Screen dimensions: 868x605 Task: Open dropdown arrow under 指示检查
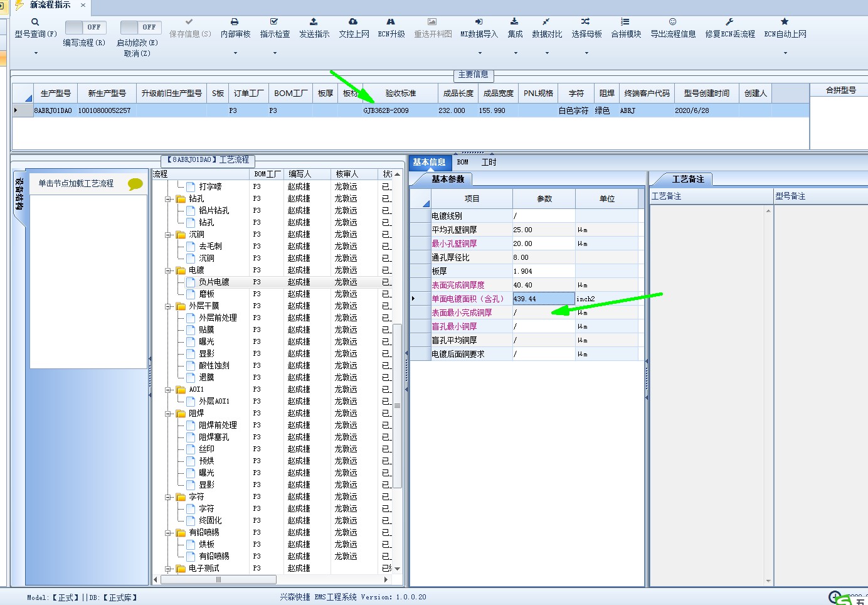click(275, 53)
